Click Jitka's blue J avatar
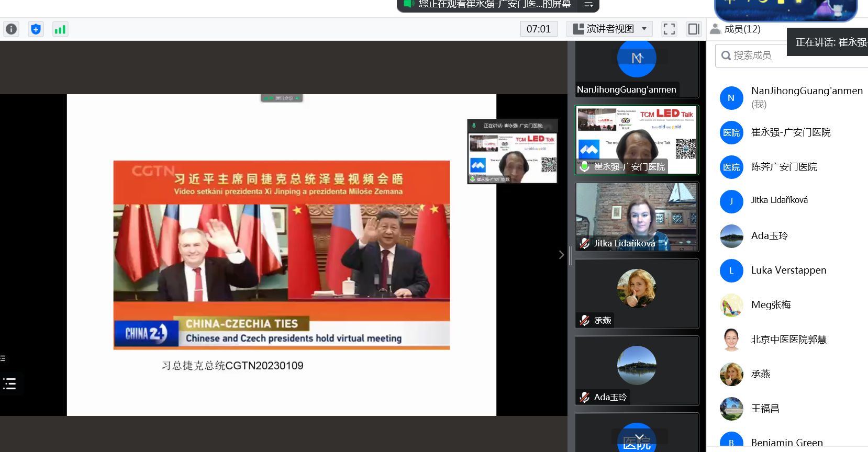Viewport: 868px width, 452px height. 731,201
